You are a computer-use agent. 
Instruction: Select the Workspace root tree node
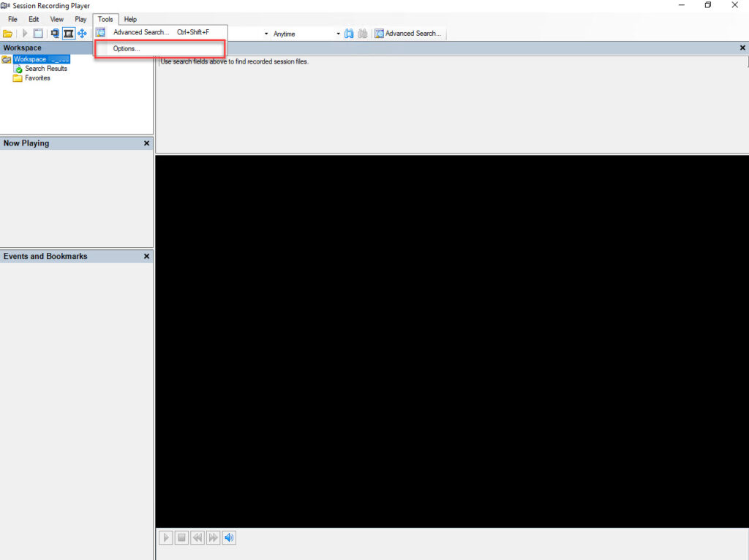[x=41, y=59]
